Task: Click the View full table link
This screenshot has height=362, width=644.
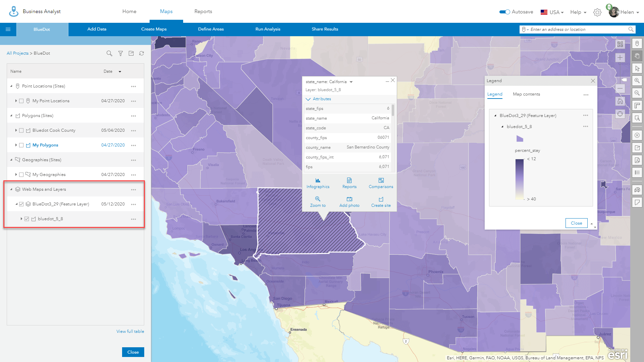Action: click(130, 331)
